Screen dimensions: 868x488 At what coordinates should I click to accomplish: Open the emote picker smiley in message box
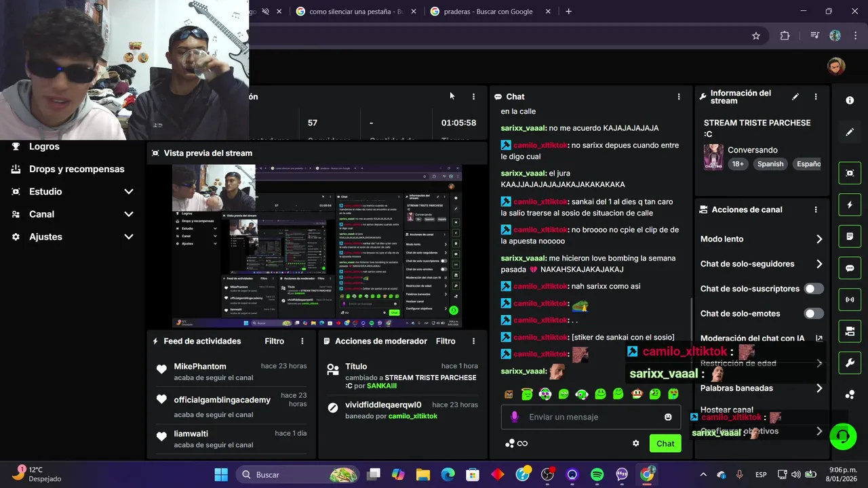668,417
